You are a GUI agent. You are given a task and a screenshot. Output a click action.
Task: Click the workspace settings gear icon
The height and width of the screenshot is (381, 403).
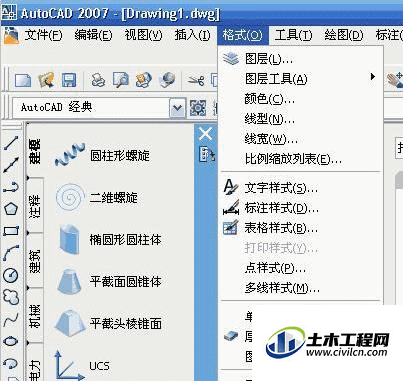click(198, 108)
